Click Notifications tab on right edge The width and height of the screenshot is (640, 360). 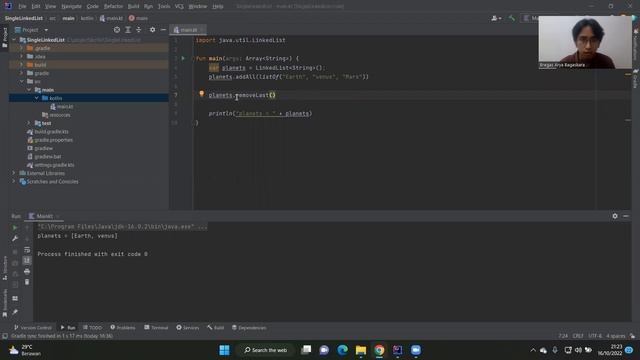click(x=636, y=45)
